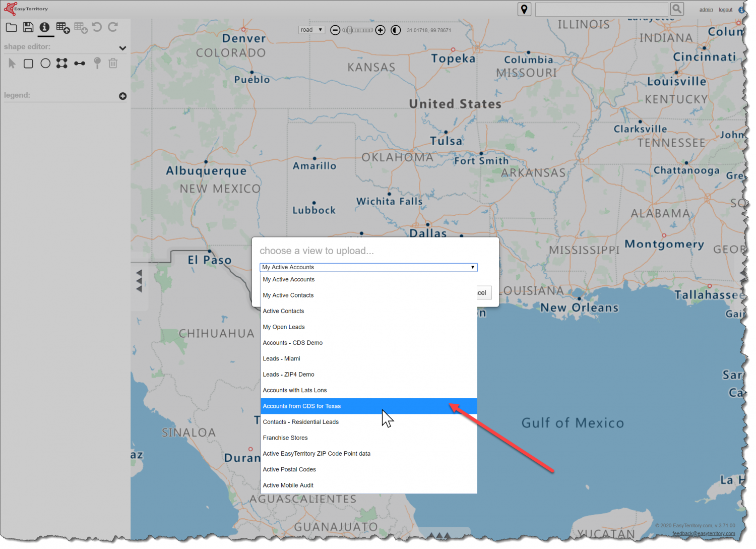This screenshot has height=549, width=756.
Task: Open the road map style dropdown
Action: (311, 30)
